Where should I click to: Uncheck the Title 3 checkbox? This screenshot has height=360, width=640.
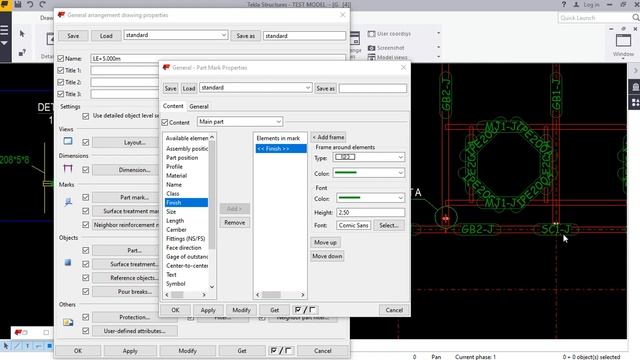tap(61, 94)
